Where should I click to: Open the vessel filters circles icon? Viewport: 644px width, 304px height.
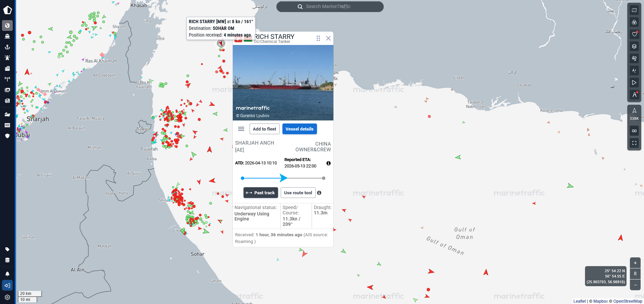pos(634,22)
